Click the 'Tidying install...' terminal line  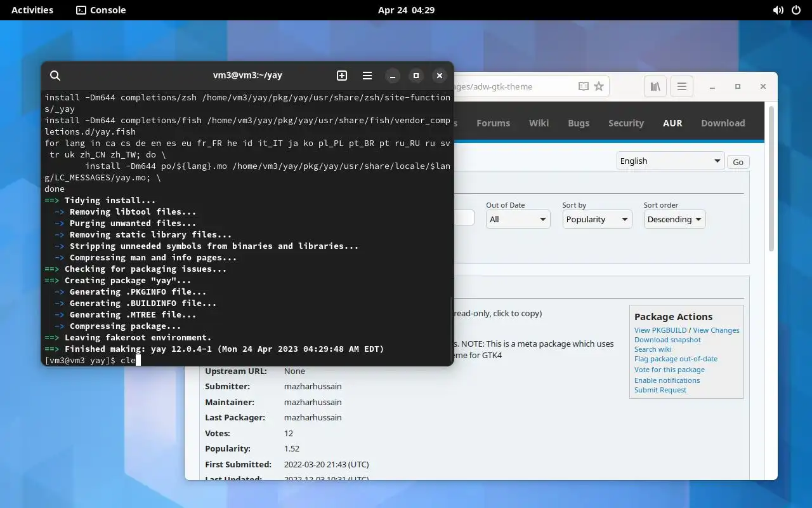[100, 200]
